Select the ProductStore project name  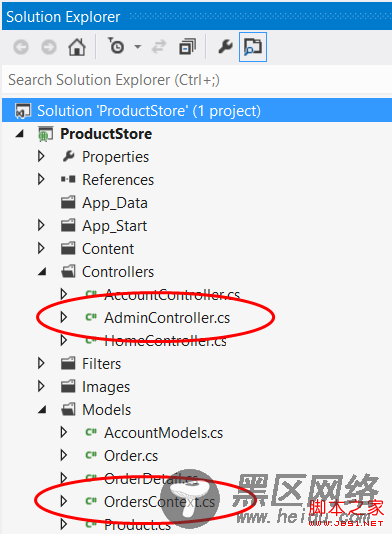tap(106, 134)
